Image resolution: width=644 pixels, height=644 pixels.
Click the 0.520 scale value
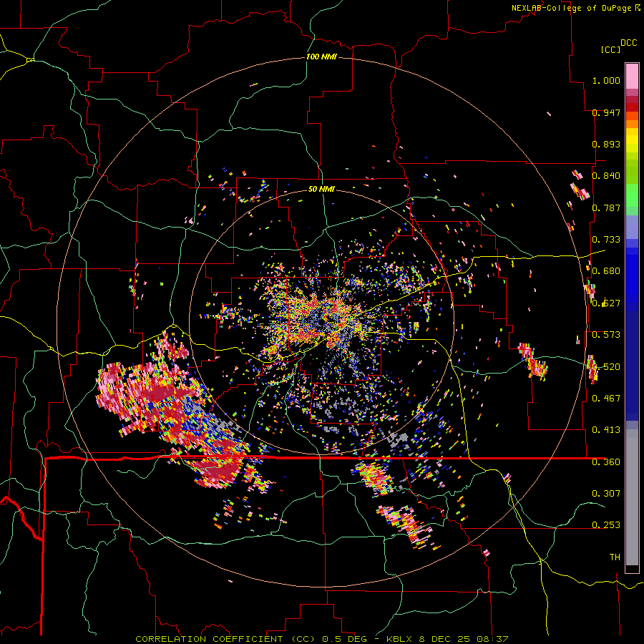[606, 367]
